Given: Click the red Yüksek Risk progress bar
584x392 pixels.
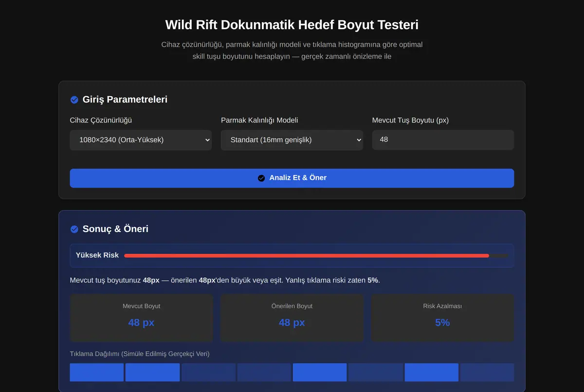Looking at the screenshot, I should (x=307, y=255).
